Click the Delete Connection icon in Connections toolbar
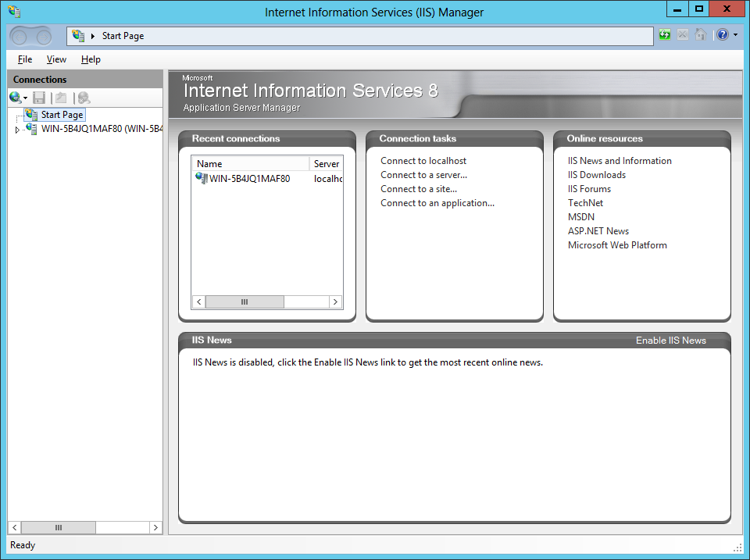This screenshot has height=560, width=750. [x=84, y=98]
